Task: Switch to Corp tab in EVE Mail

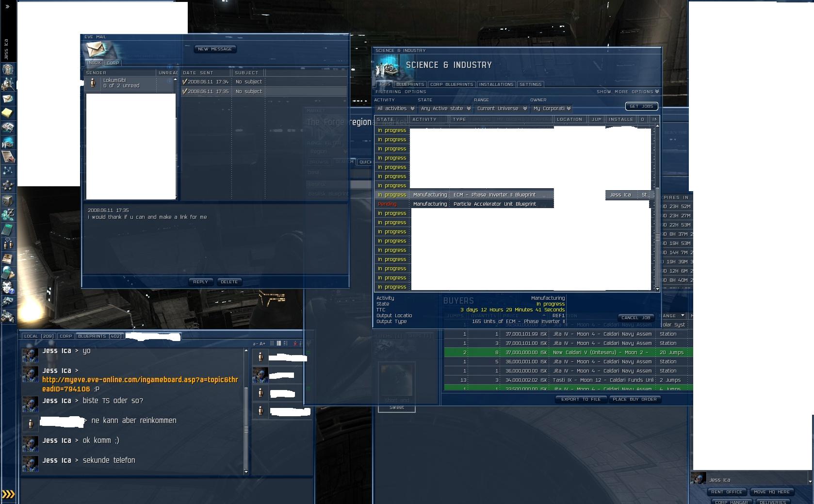Action: (113, 63)
